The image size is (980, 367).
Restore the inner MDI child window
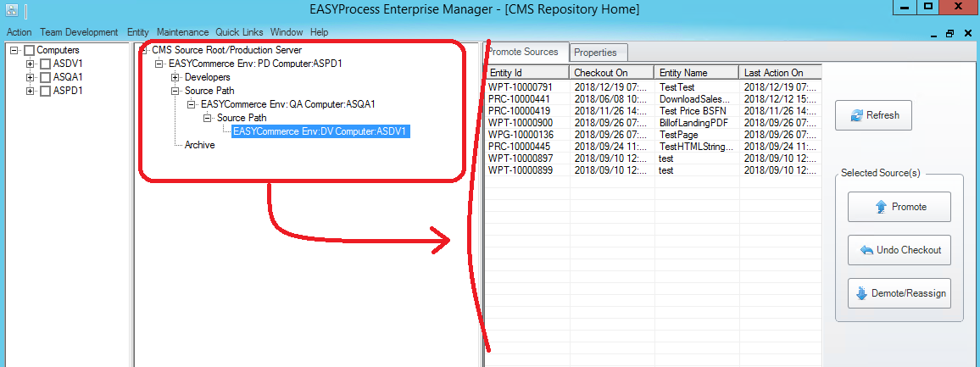point(950,34)
